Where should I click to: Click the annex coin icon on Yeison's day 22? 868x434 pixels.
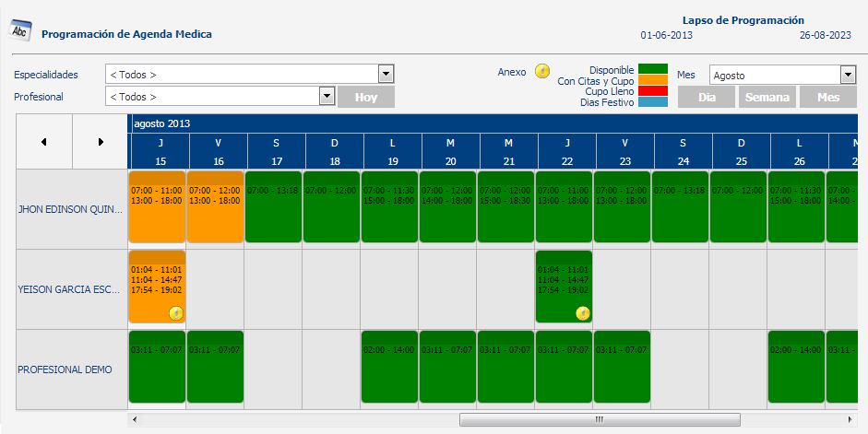click(582, 313)
